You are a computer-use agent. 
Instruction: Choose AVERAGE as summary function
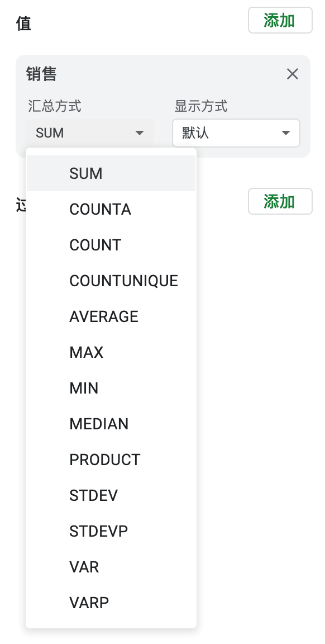(x=111, y=316)
